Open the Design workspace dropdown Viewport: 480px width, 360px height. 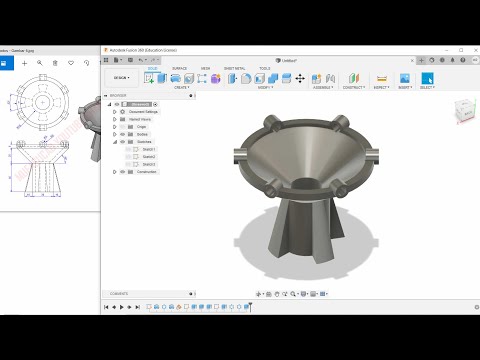[121, 78]
